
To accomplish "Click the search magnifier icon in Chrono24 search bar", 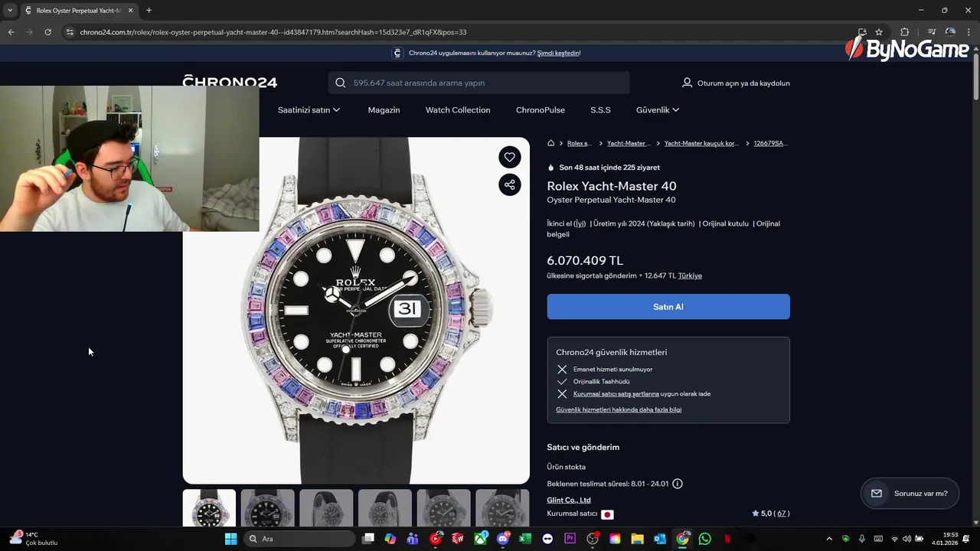I will click(341, 83).
